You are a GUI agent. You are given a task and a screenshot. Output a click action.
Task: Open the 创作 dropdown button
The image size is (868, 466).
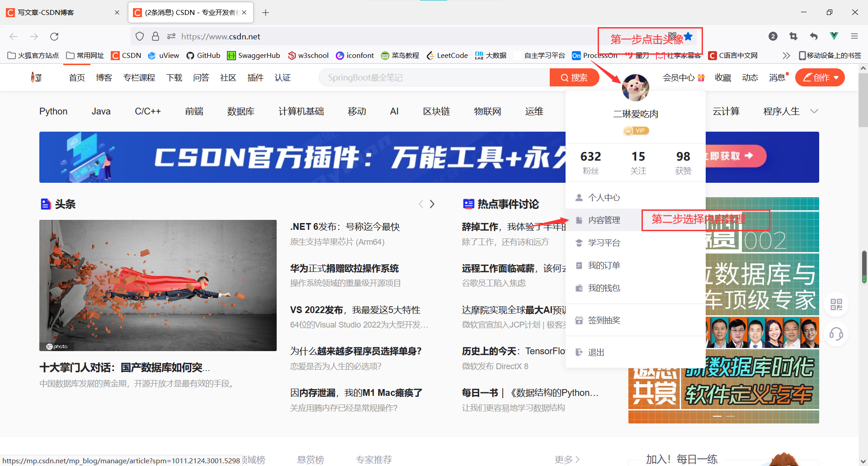[820, 77]
